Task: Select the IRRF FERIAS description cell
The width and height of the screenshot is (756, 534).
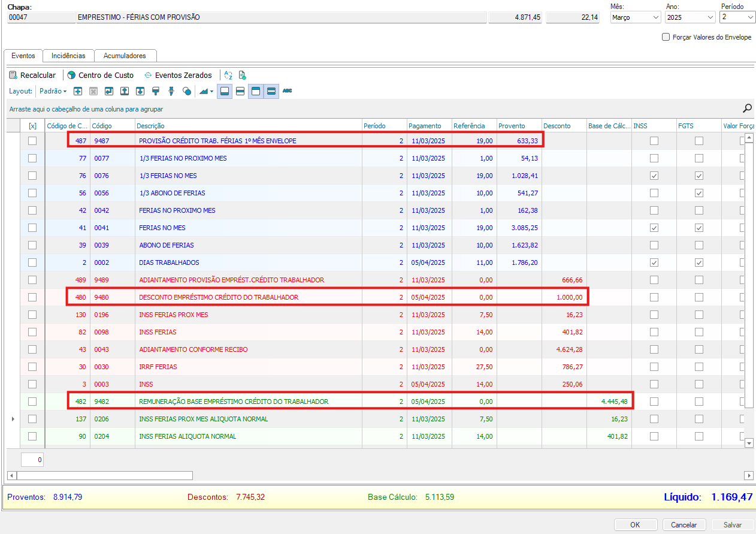Action: (248, 367)
